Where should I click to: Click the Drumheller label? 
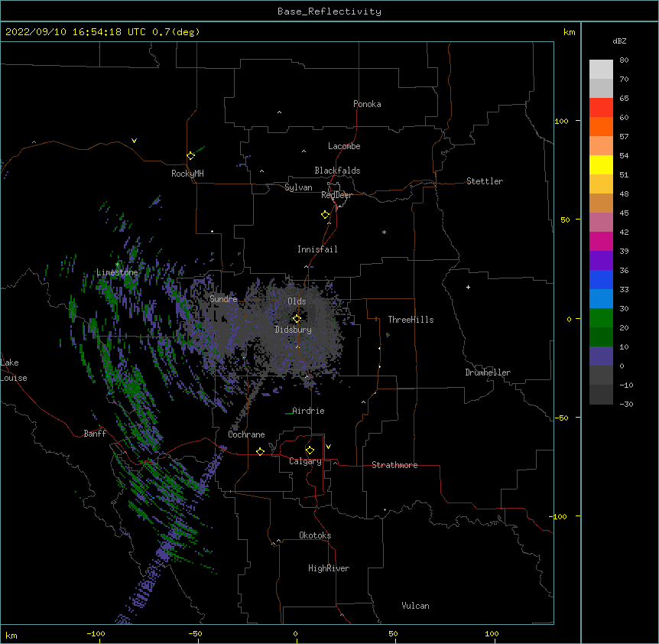(x=488, y=372)
